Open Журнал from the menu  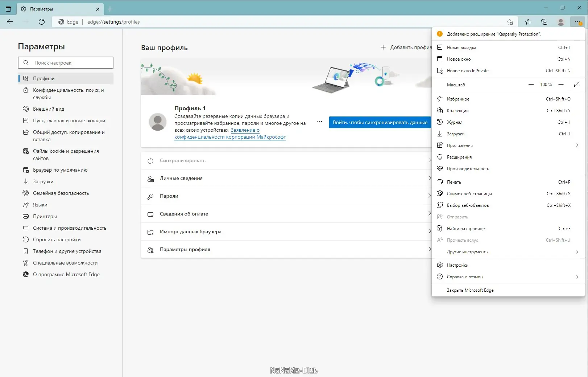508,122
